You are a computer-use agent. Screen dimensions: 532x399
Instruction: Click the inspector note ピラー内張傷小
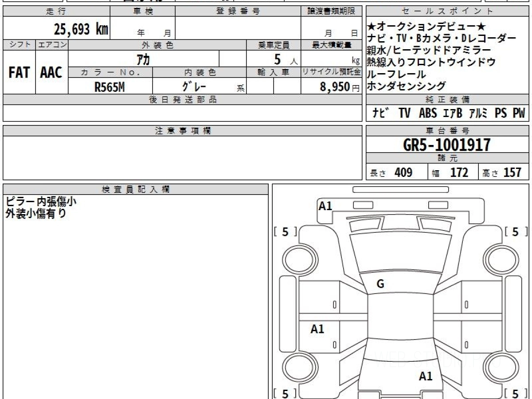(x=41, y=201)
